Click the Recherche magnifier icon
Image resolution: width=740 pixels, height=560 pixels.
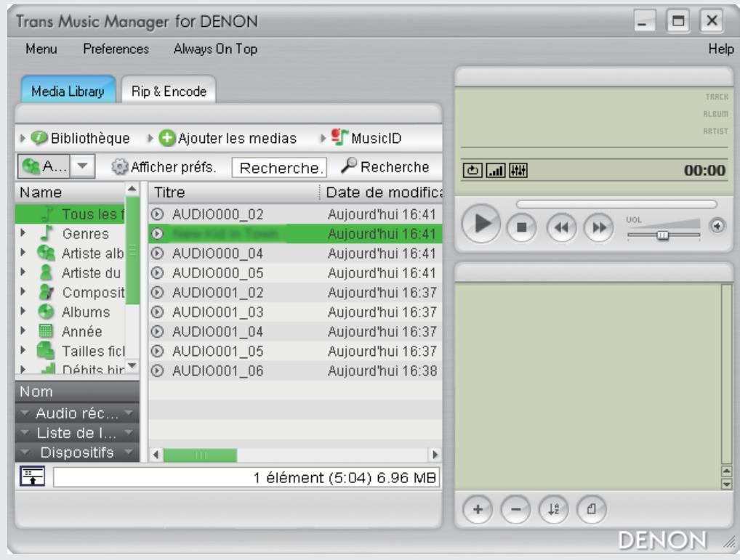(349, 165)
